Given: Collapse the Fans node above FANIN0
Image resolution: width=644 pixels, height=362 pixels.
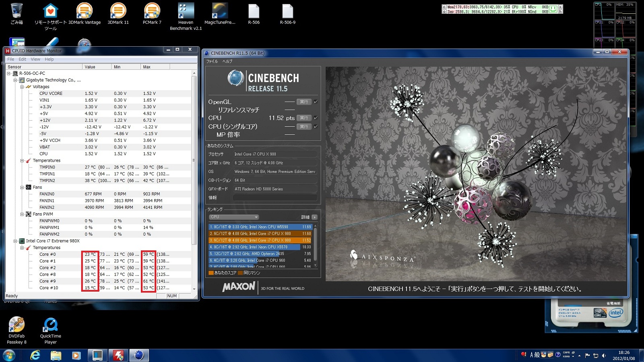Looking at the screenshot, I should 22,187.
